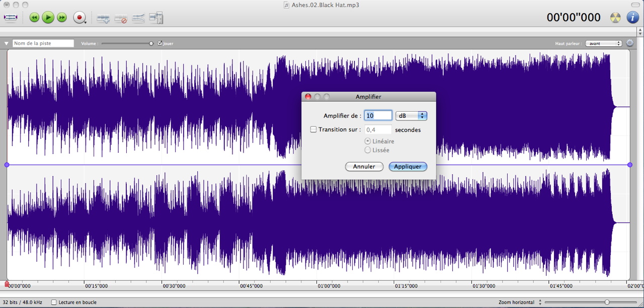Click the toolbar toggle pill button

pyautogui.click(x=636, y=5)
